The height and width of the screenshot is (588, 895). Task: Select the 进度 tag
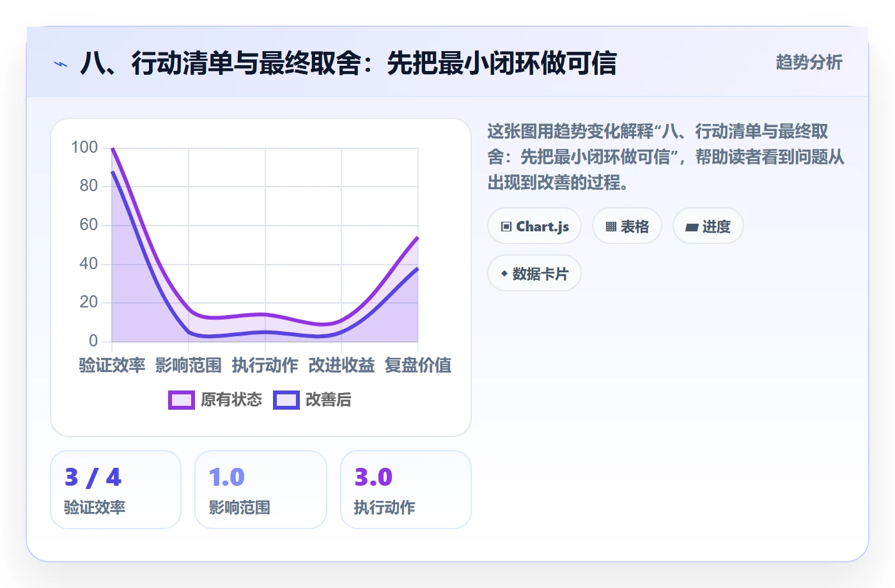click(708, 226)
